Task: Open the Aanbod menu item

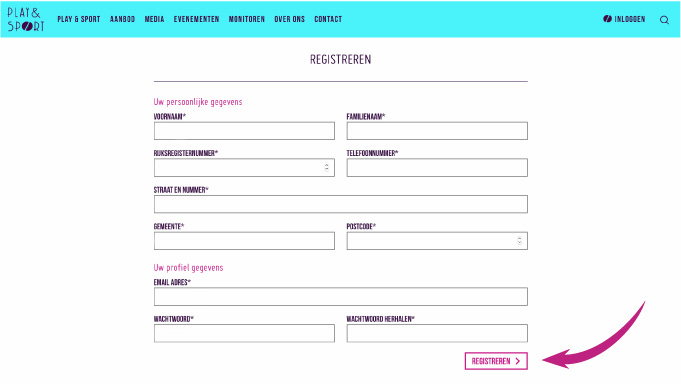Action: [122, 19]
